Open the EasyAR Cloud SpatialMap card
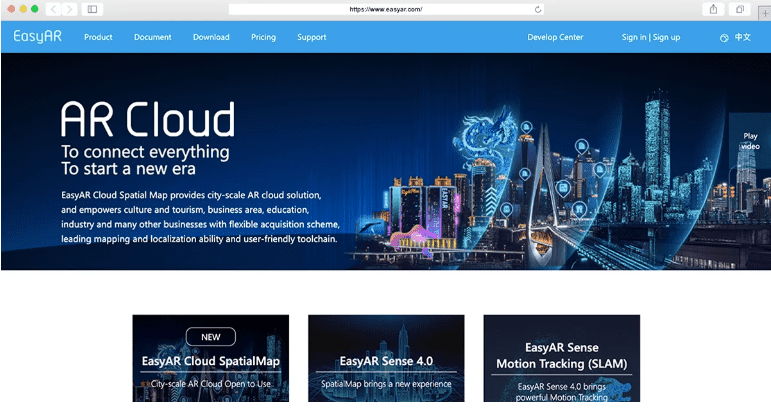This screenshot has width=771, height=410. [x=210, y=358]
